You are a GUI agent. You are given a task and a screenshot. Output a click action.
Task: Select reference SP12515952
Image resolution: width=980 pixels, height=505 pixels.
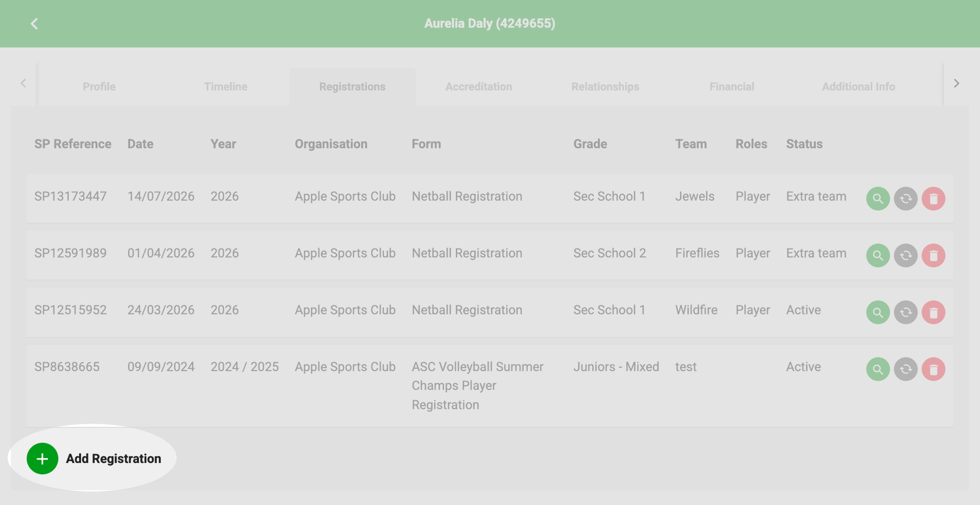[70, 310]
